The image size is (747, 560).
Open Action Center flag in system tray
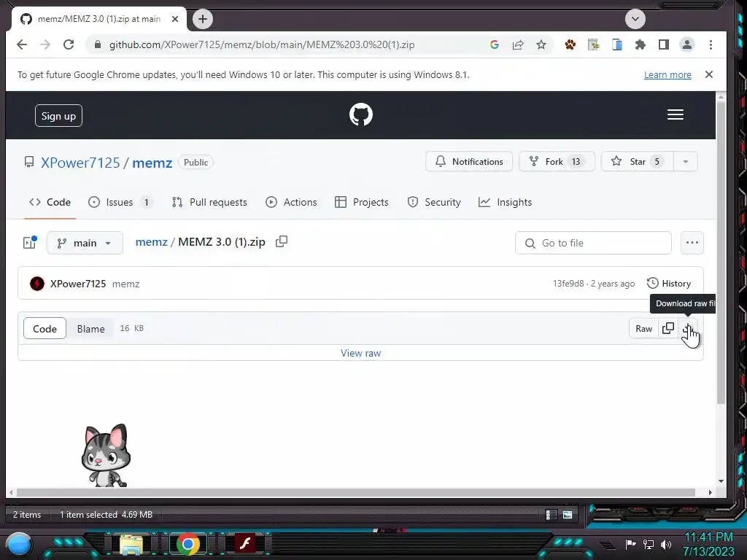tap(631, 544)
